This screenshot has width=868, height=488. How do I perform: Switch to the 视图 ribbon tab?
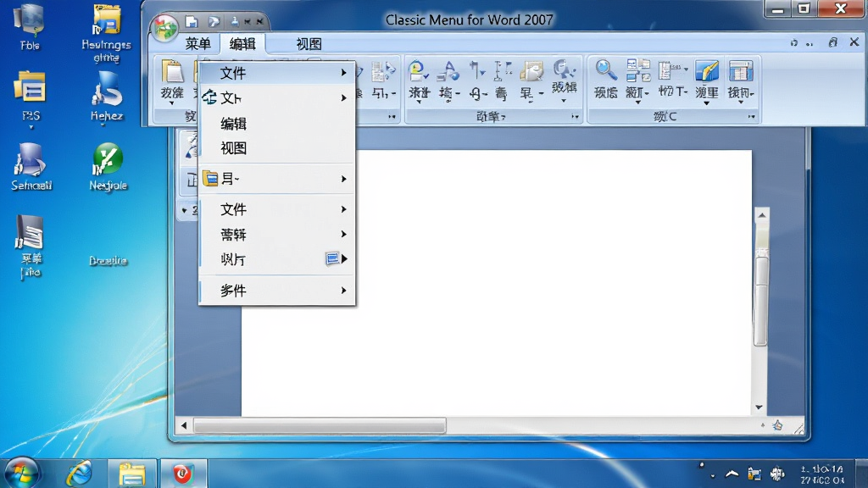(309, 44)
